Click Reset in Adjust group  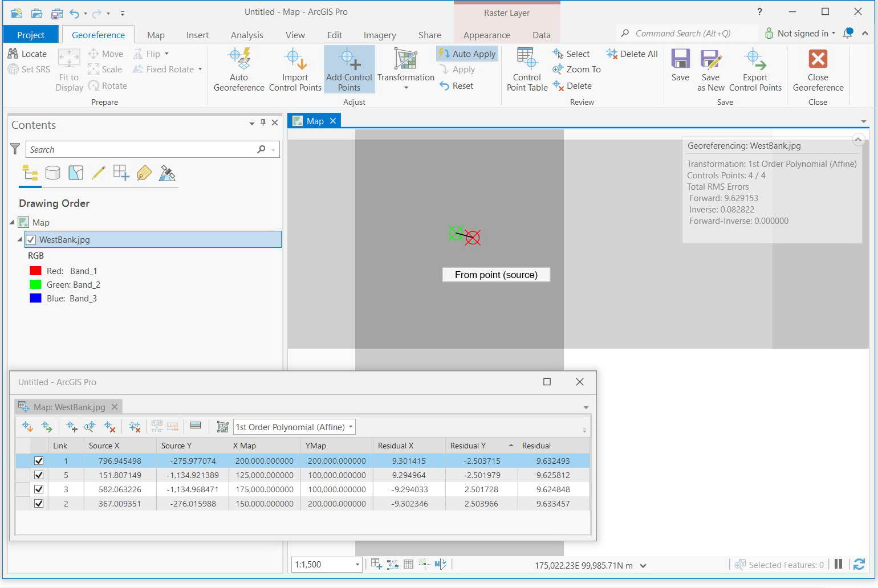coord(456,86)
